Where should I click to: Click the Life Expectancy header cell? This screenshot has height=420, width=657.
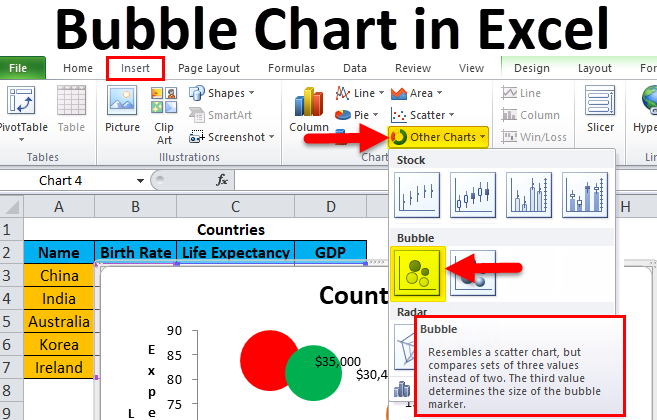[x=235, y=252]
